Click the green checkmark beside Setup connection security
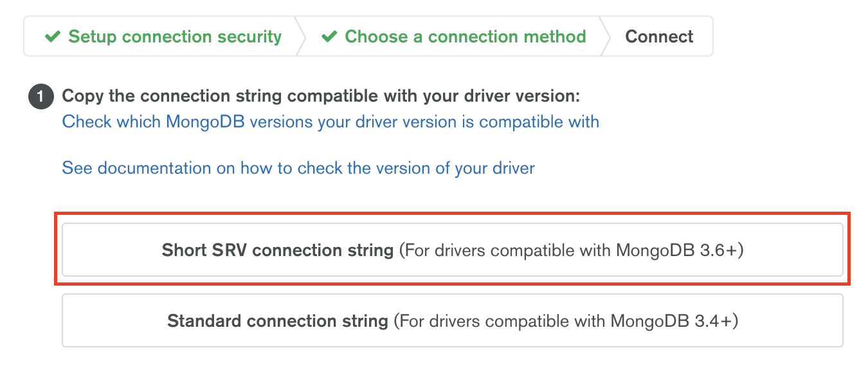This screenshot has width=868, height=377. [53, 37]
